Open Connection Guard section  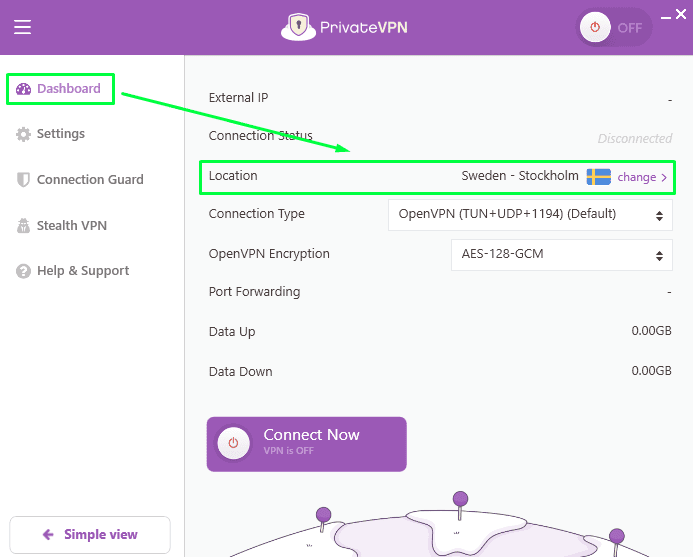click(80, 179)
